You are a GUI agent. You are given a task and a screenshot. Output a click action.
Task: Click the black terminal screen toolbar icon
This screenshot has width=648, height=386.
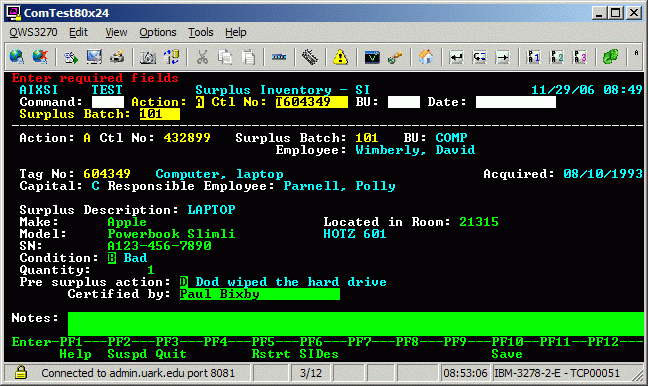pyautogui.click(x=372, y=57)
